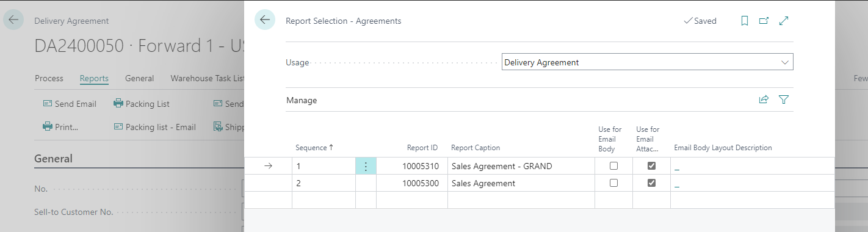Sort by Sequence column header
The height and width of the screenshot is (232, 868).
314,148
